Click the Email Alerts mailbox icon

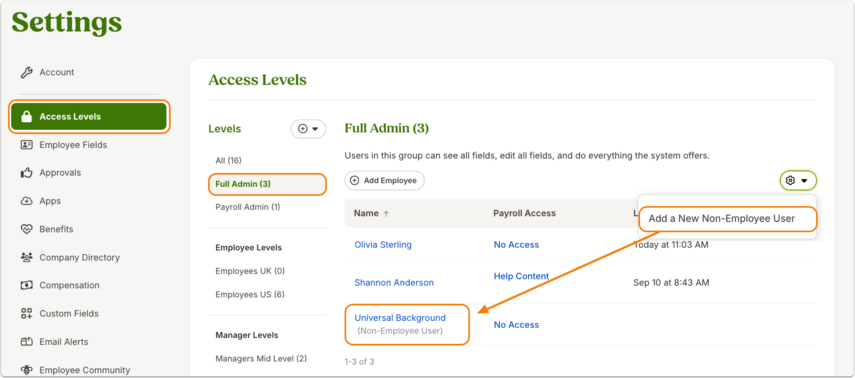(x=26, y=341)
